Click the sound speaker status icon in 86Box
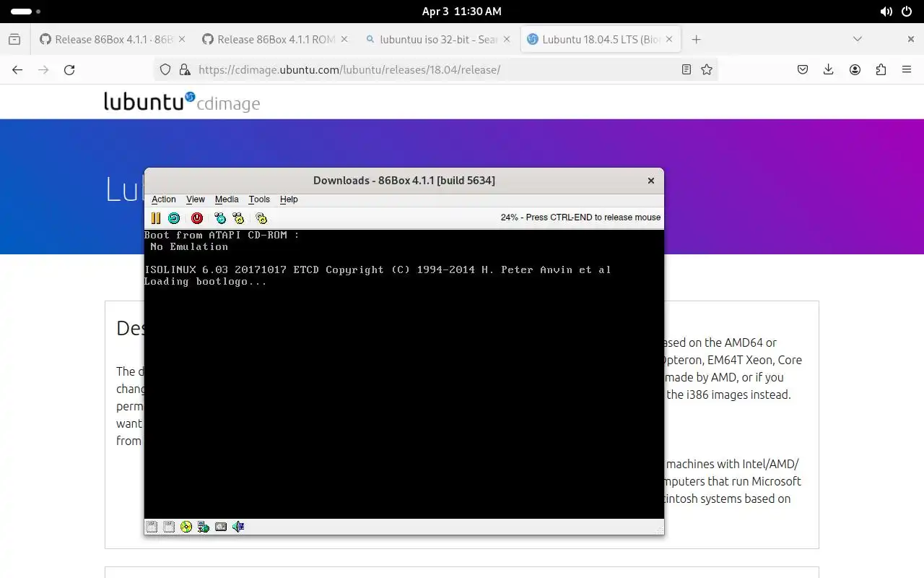 (x=238, y=527)
